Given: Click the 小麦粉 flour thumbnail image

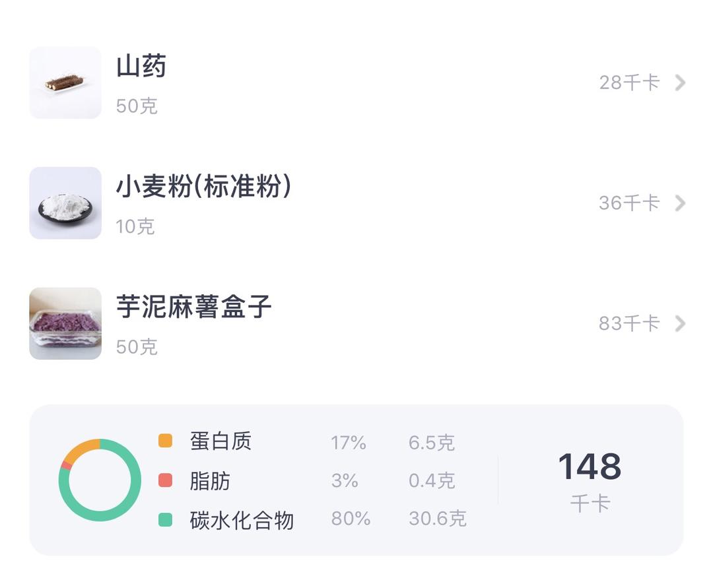Looking at the screenshot, I should pyautogui.click(x=65, y=203).
